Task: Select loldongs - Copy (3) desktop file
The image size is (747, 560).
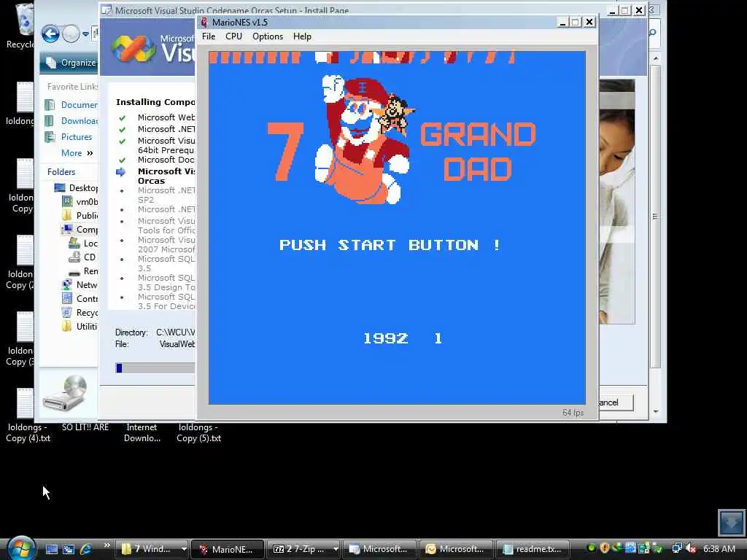Action: point(20,339)
